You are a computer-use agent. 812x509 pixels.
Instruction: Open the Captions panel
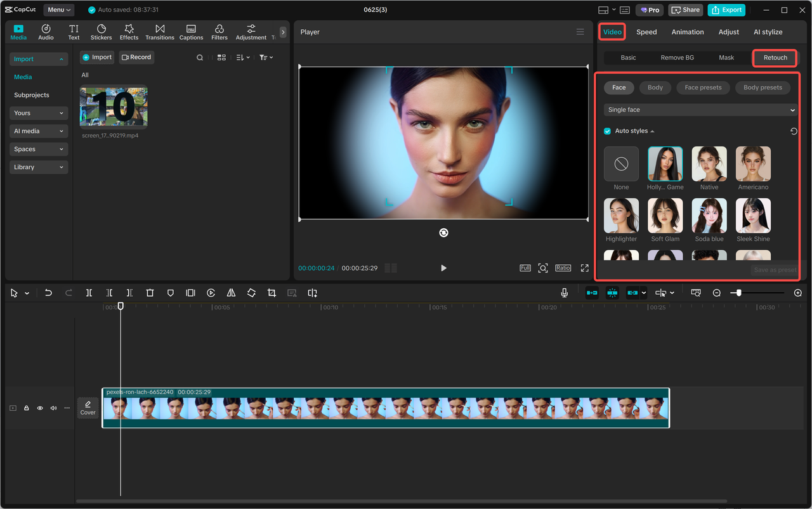(191, 32)
